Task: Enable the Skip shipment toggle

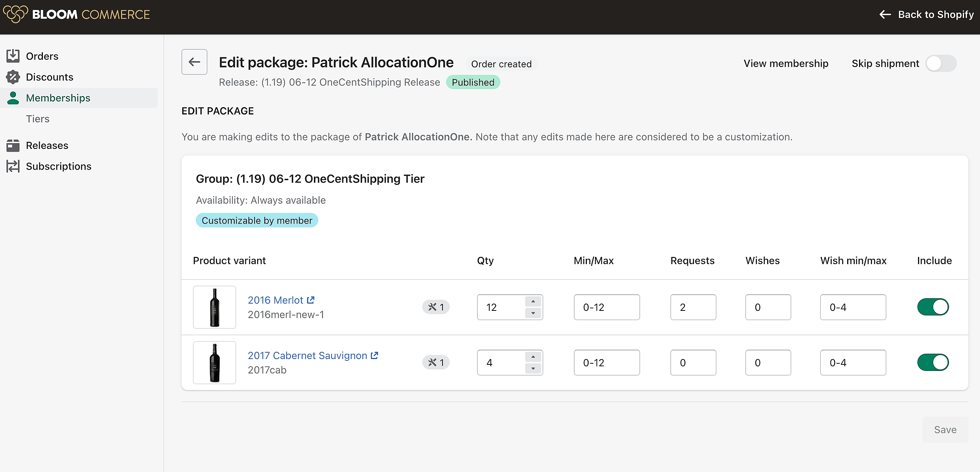Action: click(x=941, y=64)
